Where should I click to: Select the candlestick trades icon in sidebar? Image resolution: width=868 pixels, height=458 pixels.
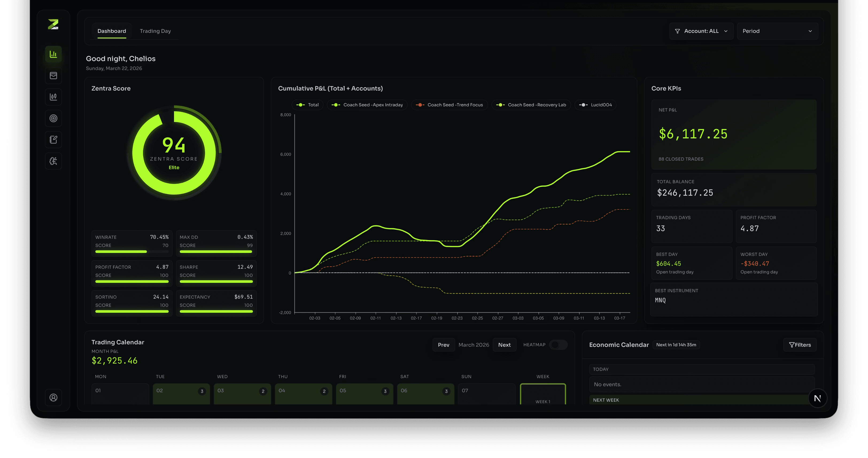point(53,97)
